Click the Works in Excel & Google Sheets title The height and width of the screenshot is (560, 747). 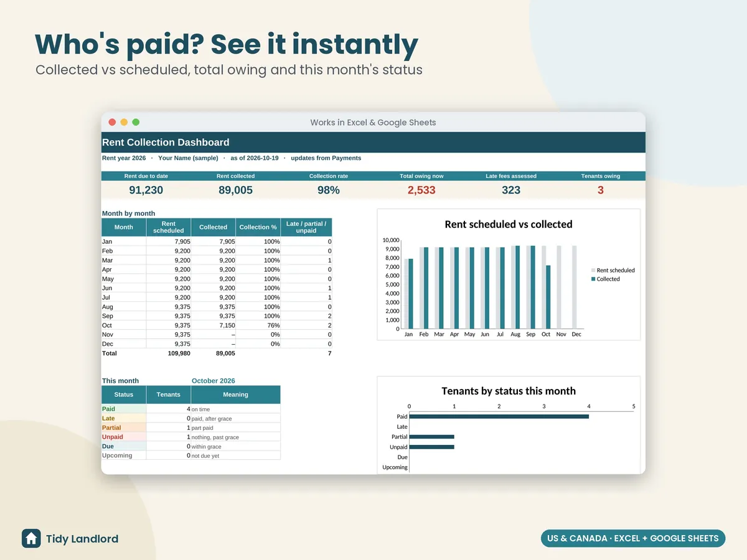[373, 123]
